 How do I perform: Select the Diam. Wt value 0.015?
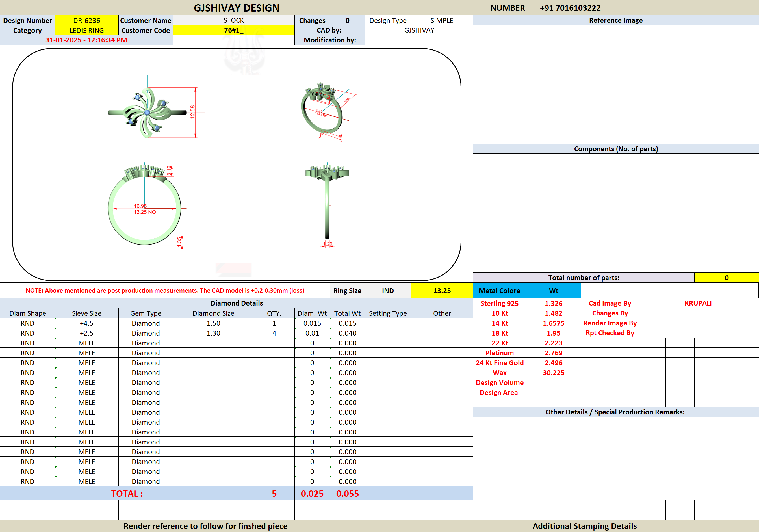pyautogui.click(x=312, y=323)
